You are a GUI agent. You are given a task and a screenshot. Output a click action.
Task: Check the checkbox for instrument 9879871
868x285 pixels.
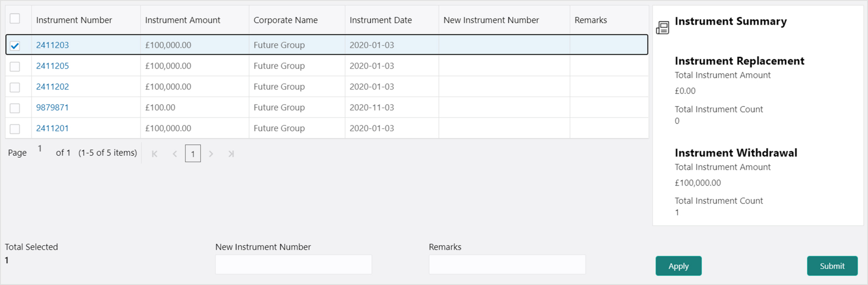pos(15,108)
